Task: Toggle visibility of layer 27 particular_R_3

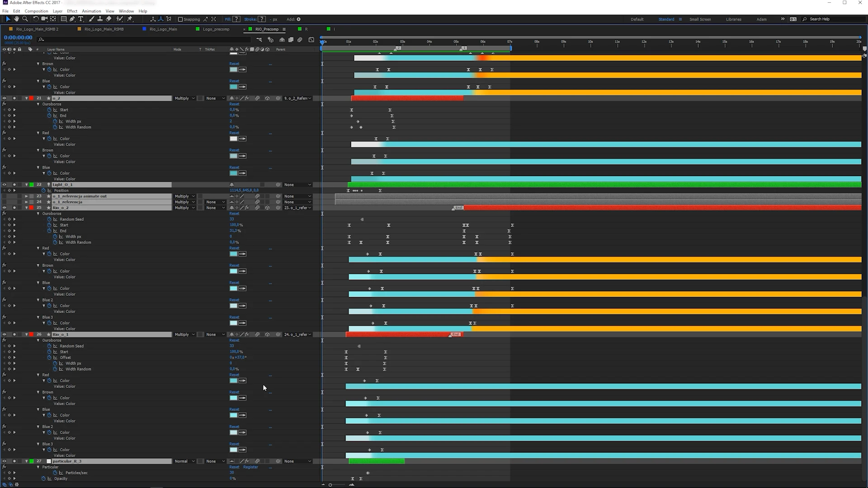Action: coord(4,461)
